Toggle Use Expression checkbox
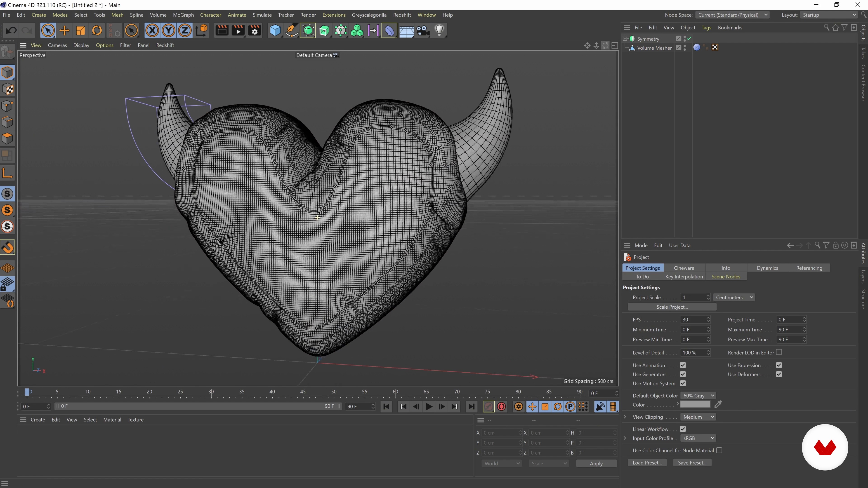The width and height of the screenshot is (868, 488). (779, 365)
